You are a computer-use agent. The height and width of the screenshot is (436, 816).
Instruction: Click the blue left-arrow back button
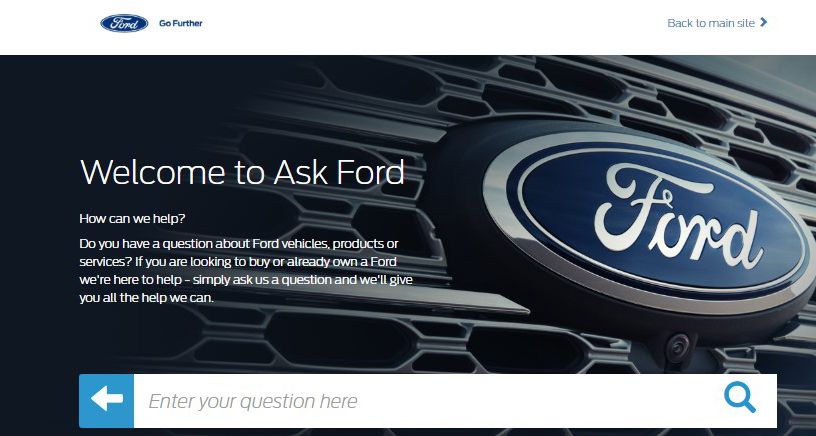(106, 401)
